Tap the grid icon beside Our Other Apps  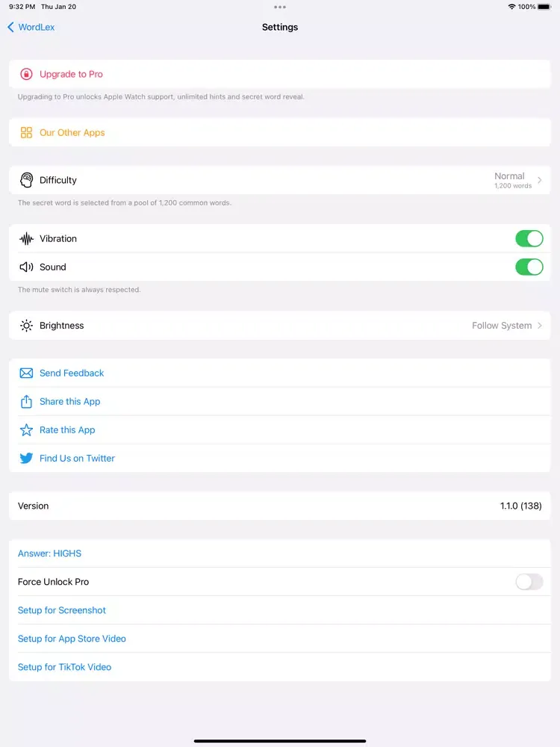tap(26, 132)
